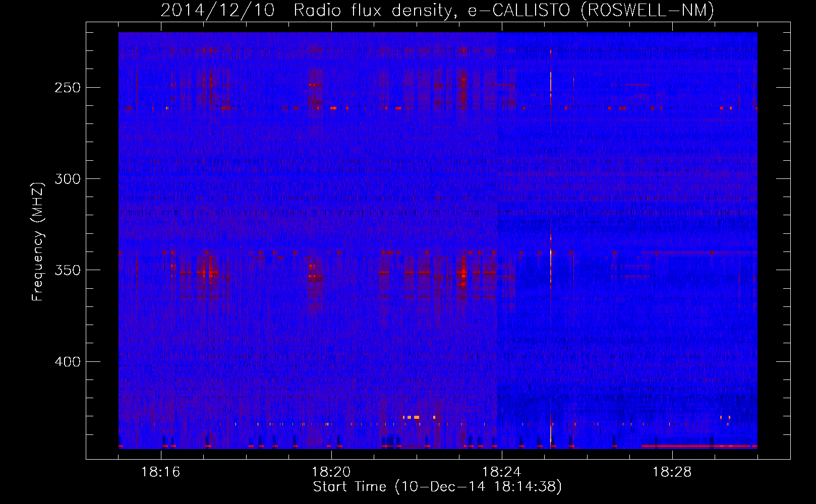The width and height of the screenshot is (816, 504).
Task: Click the 18:24 time tick label
Action: [502, 472]
